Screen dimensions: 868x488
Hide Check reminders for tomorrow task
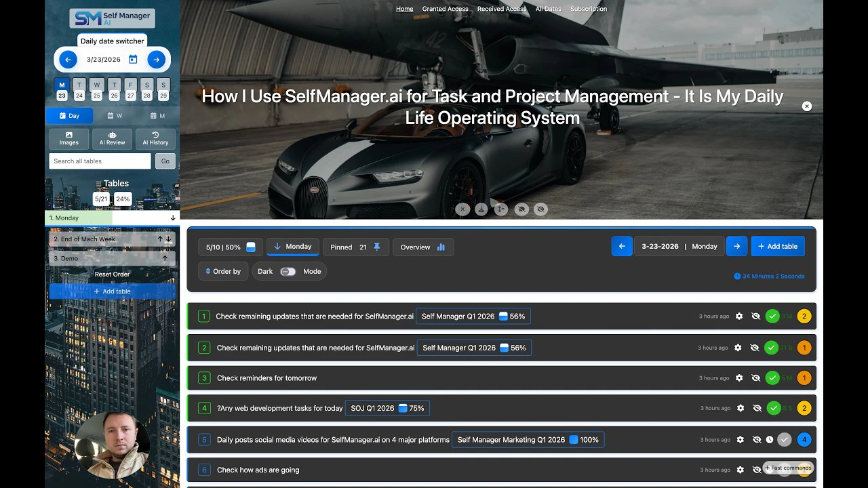(755, 378)
